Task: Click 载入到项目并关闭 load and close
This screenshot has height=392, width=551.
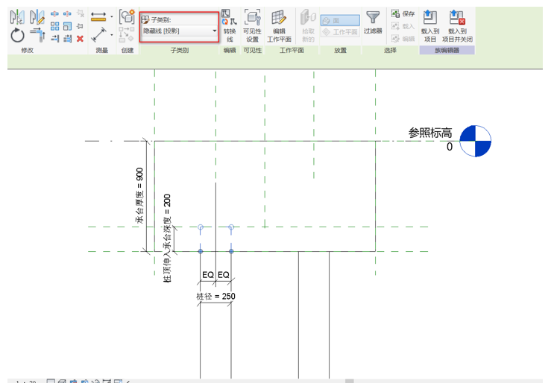Action: [457, 26]
